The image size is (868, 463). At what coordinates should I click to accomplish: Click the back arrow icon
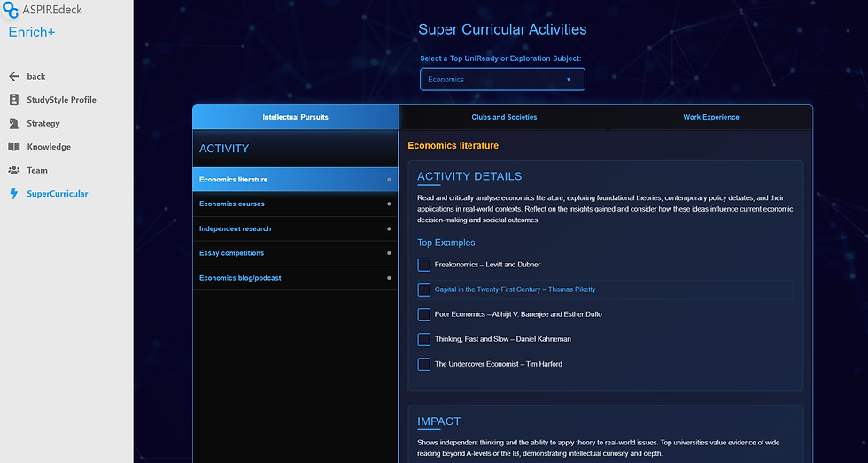pos(14,76)
